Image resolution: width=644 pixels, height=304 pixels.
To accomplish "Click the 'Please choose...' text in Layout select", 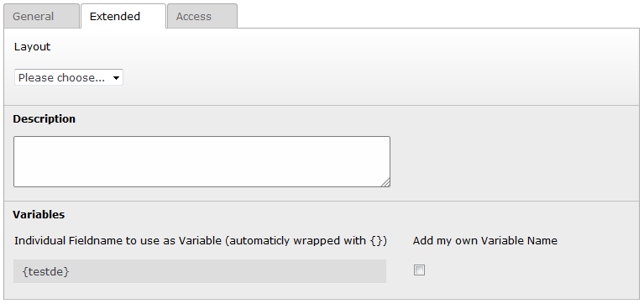I will [x=61, y=77].
